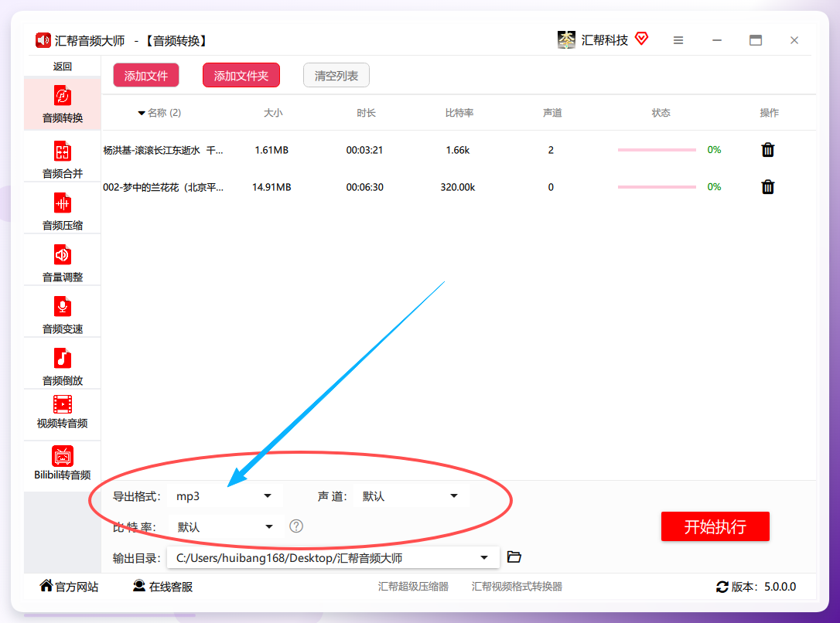Open the 音频倒放 audio reverse tool
Viewport: 840px width, 623px height.
click(62, 366)
